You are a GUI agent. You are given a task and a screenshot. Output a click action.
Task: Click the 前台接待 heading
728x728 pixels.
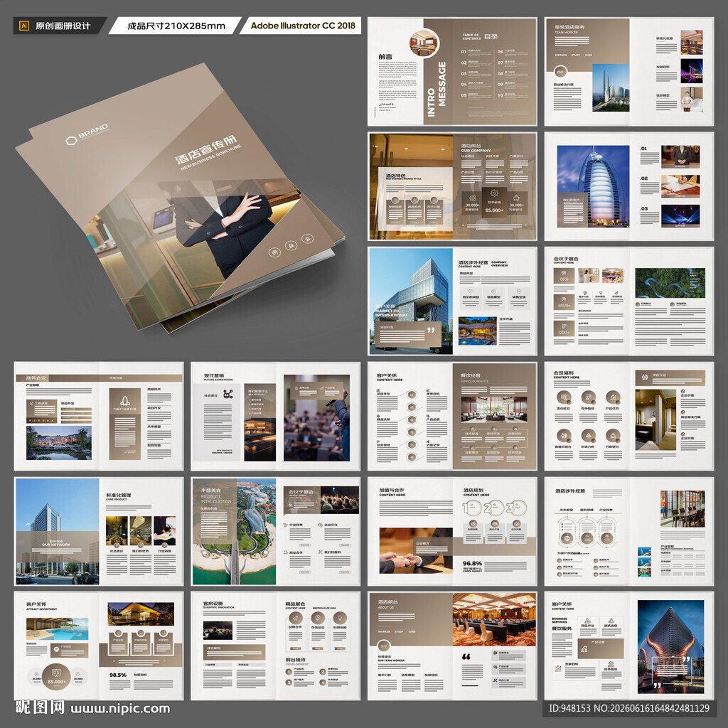coord(295,660)
